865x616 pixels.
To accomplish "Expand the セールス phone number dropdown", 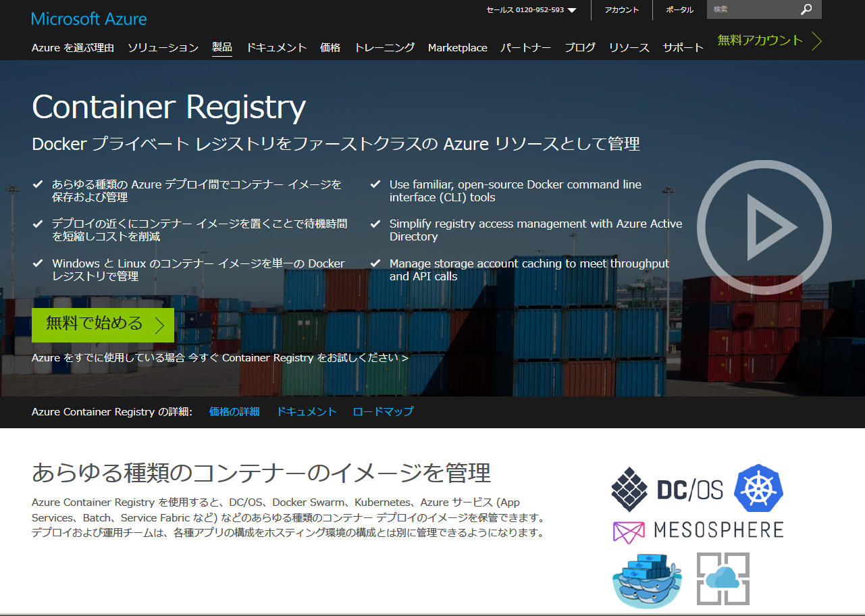I will [x=531, y=9].
